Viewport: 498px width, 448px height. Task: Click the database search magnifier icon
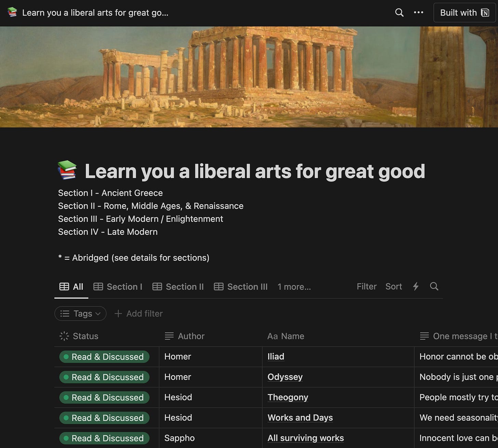tap(434, 286)
